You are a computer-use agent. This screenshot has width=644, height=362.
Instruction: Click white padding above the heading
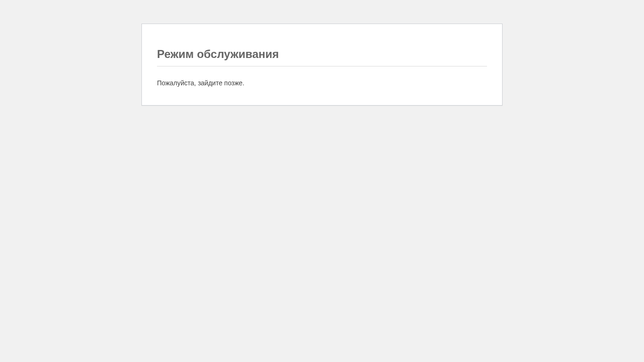pos(322,35)
